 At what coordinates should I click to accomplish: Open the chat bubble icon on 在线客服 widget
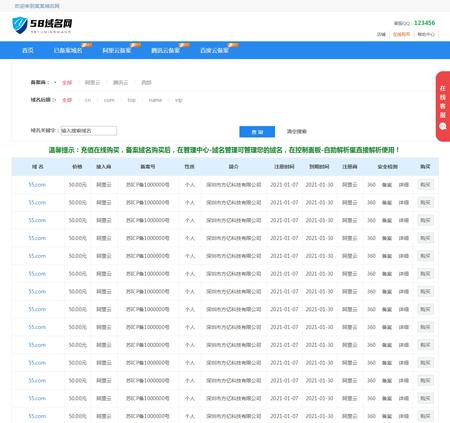[443, 126]
